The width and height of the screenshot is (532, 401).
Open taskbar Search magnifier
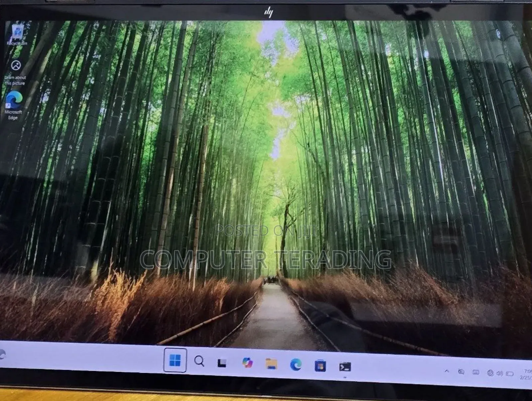click(199, 361)
